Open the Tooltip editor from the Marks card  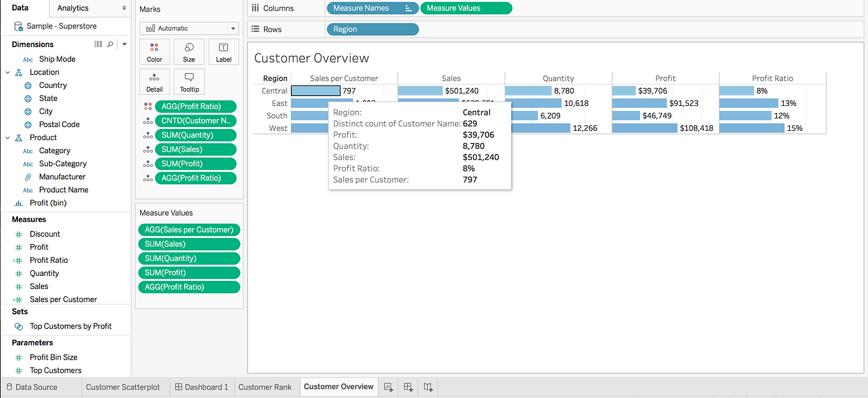click(188, 81)
